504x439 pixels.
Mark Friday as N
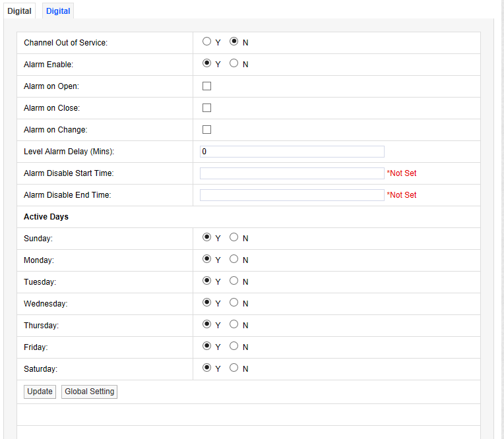tap(234, 346)
